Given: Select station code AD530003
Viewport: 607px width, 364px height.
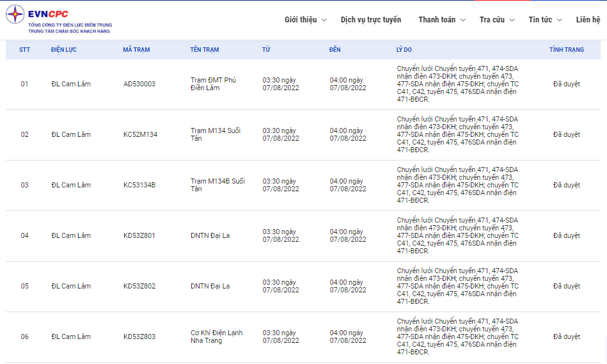Looking at the screenshot, I should [x=139, y=84].
